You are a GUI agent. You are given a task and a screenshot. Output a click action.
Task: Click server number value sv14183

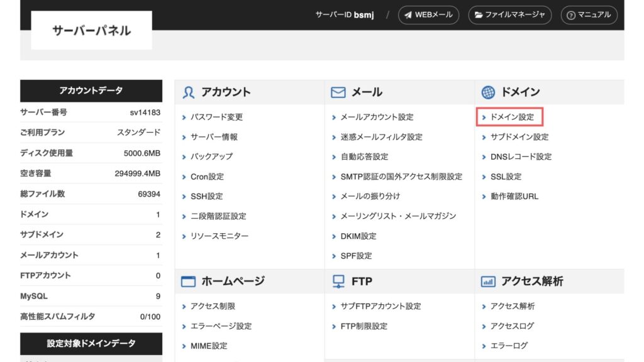point(145,112)
